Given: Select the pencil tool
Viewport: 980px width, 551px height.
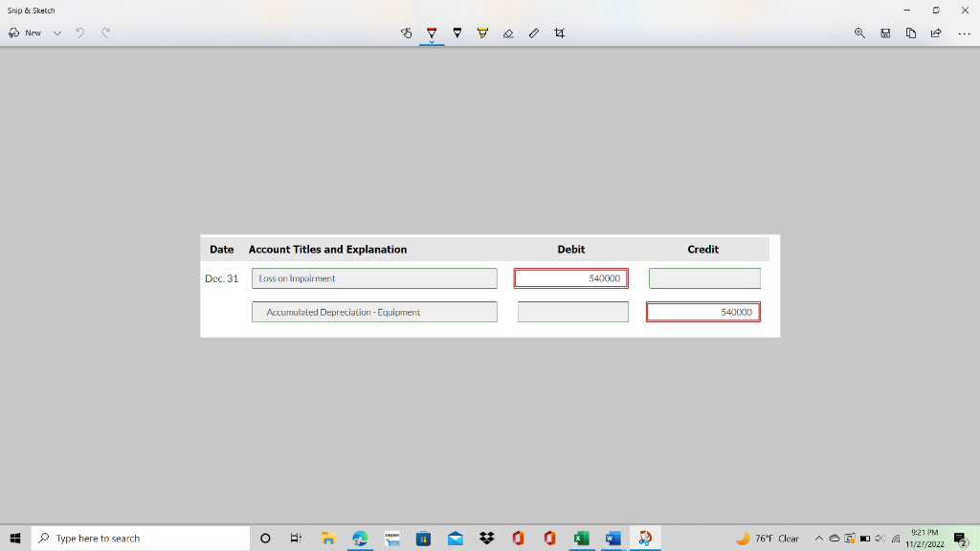Looking at the screenshot, I should click(457, 33).
